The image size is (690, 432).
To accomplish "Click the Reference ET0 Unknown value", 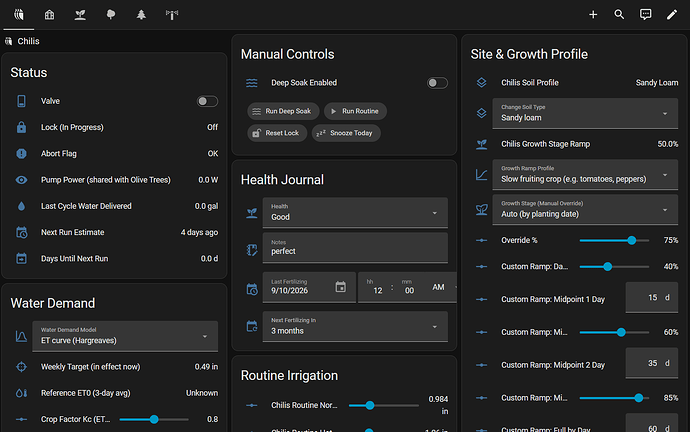I will pos(202,393).
